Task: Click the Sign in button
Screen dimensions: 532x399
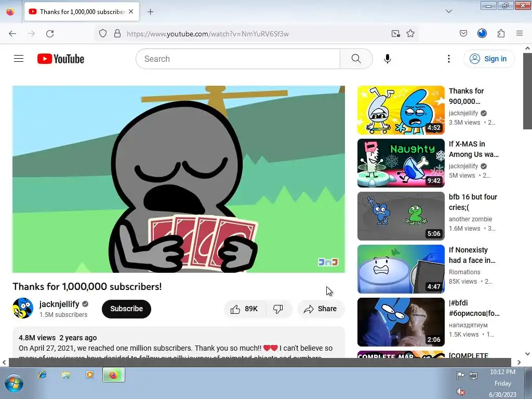Action: [x=488, y=59]
